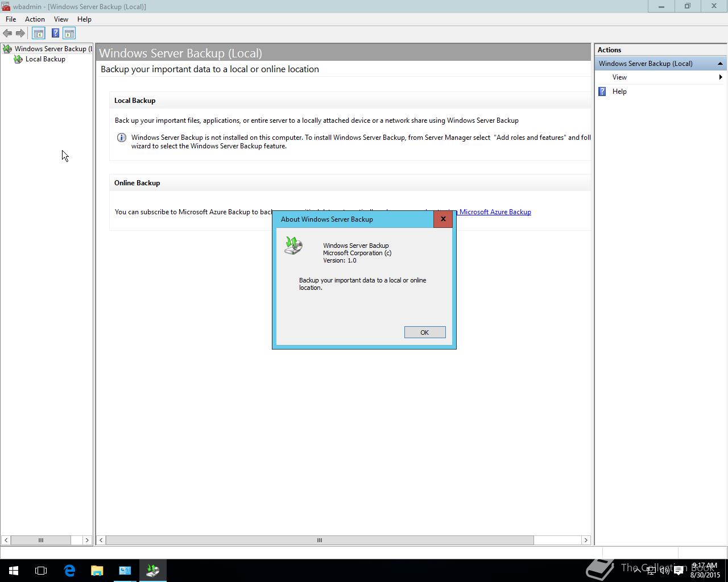Viewport: 728px width, 582px height.
Task: Open Task View on the taskbar
Action: (x=41, y=571)
